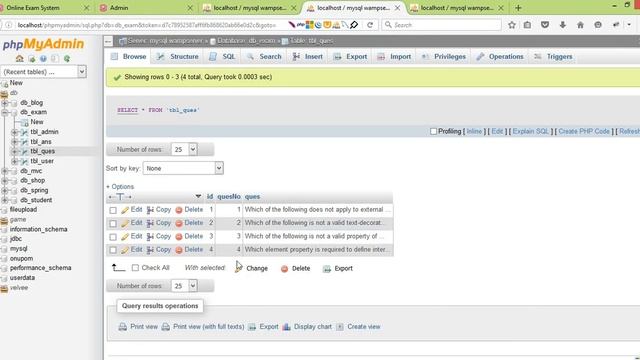This screenshot has width=640, height=360.
Task: Click the Delete icon in With selected bar
Action: (284, 269)
